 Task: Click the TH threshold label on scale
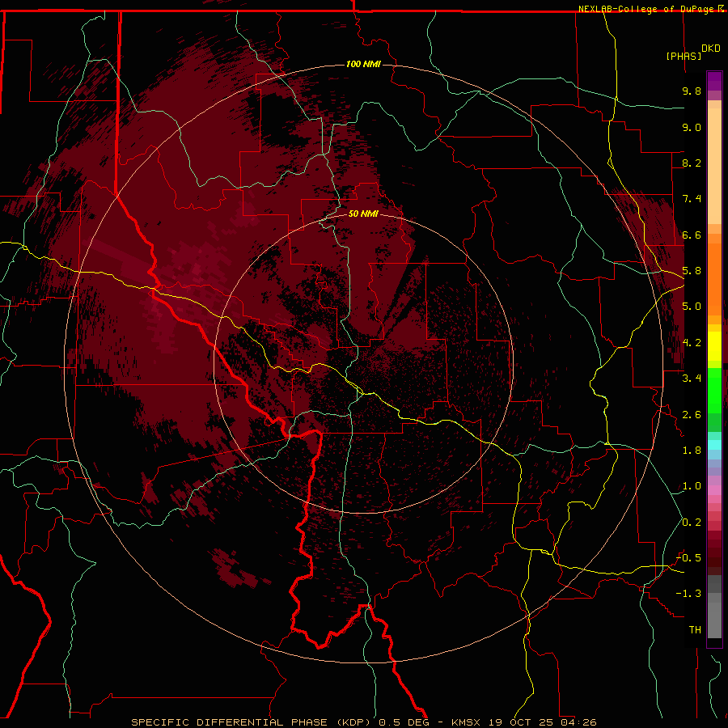pos(695,630)
